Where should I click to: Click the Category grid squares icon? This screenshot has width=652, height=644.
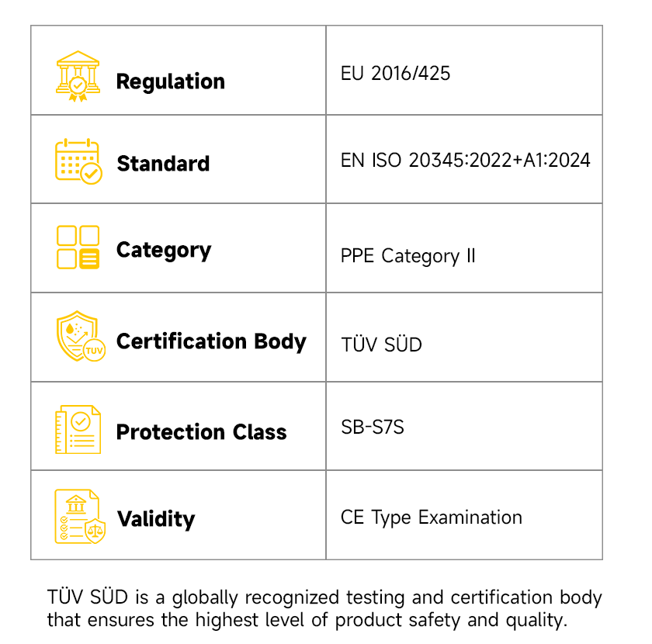[x=78, y=248]
